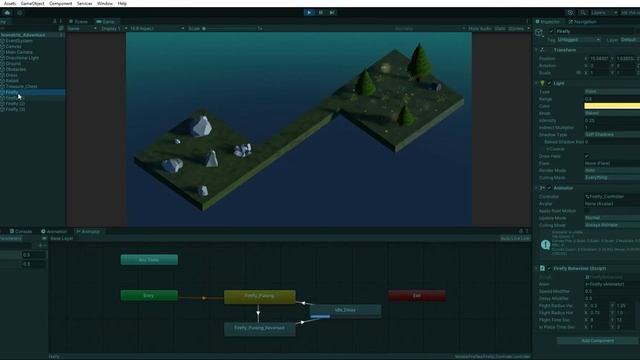Viewport: 640px width, 360px height.
Task: Open the Light Mode Baked dropdown
Action: 612,113
